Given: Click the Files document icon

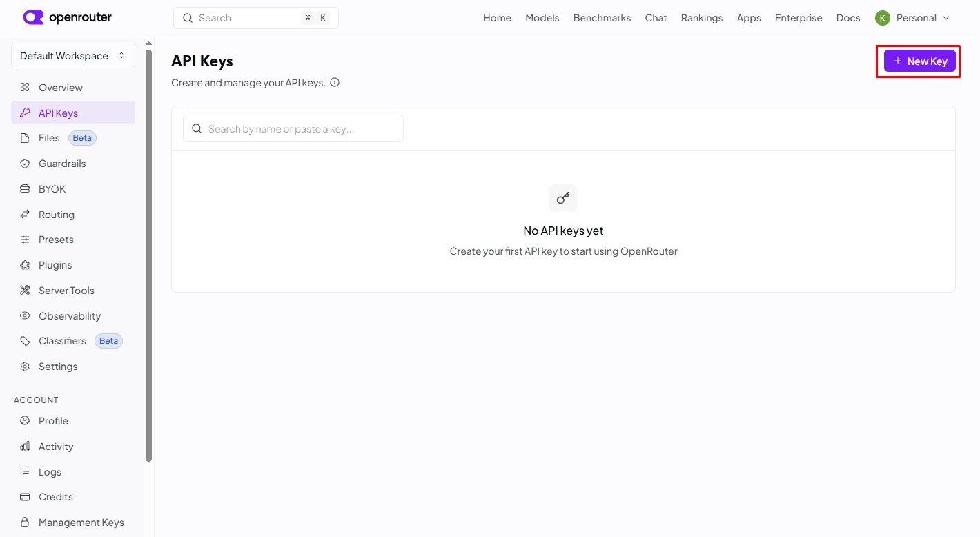Looking at the screenshot, I should (x=25, y=138).
